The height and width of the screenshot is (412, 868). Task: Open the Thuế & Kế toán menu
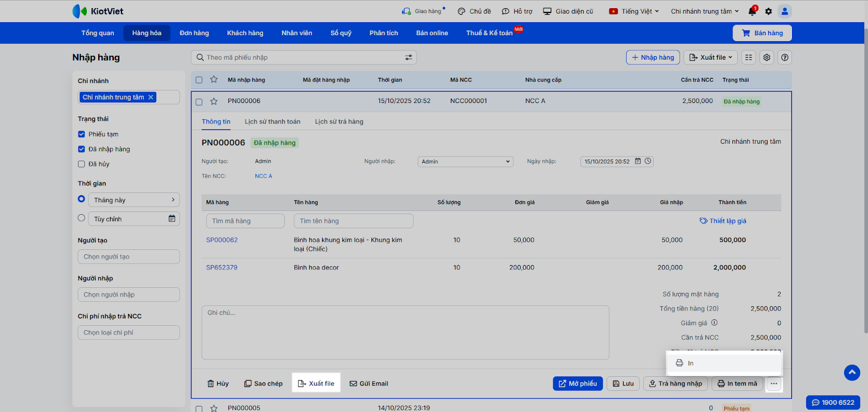click(489, 33)
